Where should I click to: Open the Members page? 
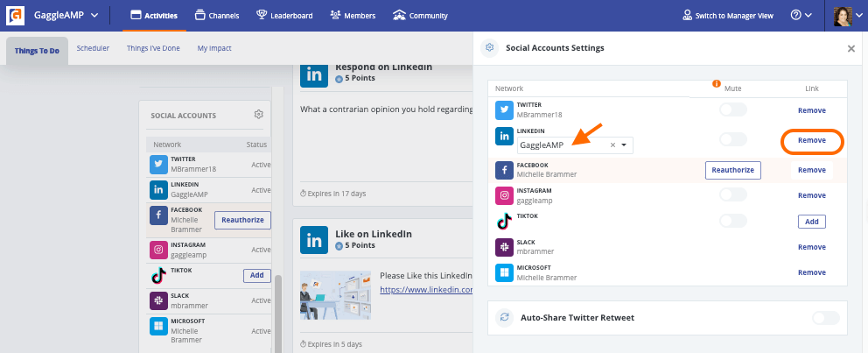point(353,16)
